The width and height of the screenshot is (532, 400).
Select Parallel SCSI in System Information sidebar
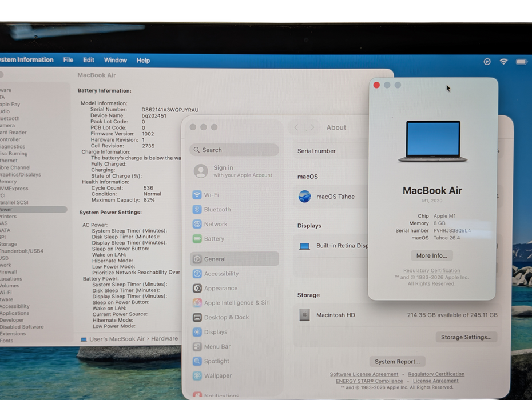click(14, 202)
